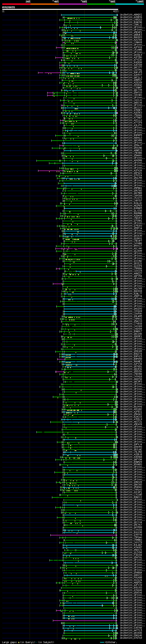
Task: Open the UniRef100_Q9N5S7 hit
Action: (x=131, y=80)
